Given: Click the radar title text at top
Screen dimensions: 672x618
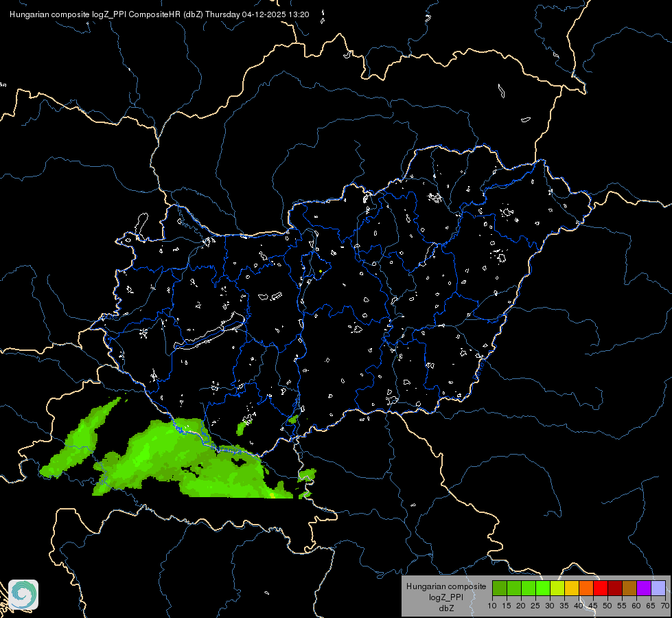Looking at the screenshot, I should [x=159, y=14].
